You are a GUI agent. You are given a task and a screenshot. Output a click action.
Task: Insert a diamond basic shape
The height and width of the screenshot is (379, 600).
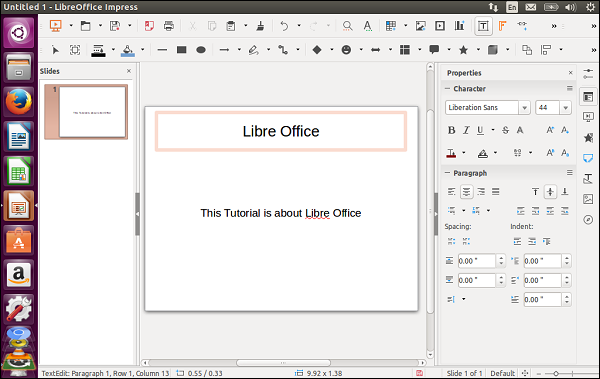click(317, 50)
